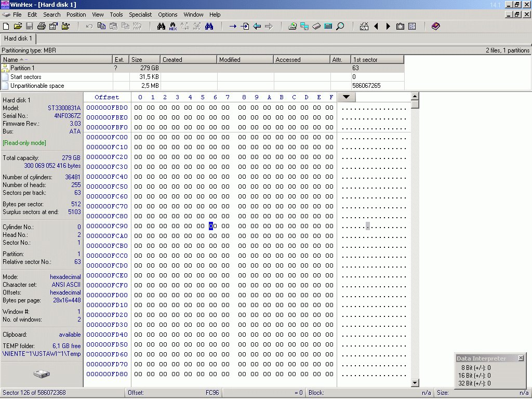Viewport: 532px width, 399px height.
Task: Click the hex editor scrollbar up arrow
Action: tap(415, 96)
